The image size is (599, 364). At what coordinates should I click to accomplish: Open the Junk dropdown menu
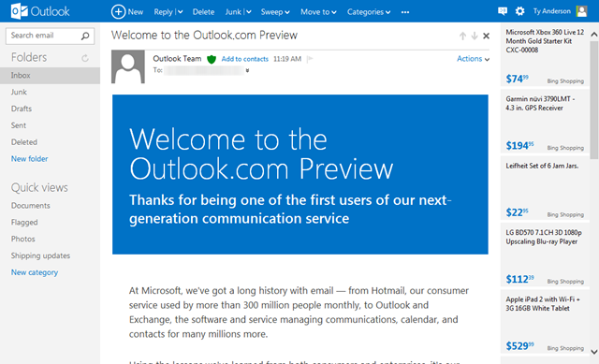tap(249, 12)
